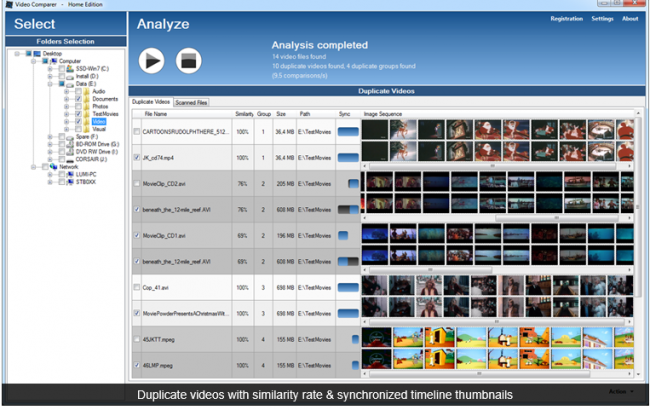Click the STBOXX computer icon
Image resolution: width=650 pixels, height=410 pixels.
pos(70,182)
